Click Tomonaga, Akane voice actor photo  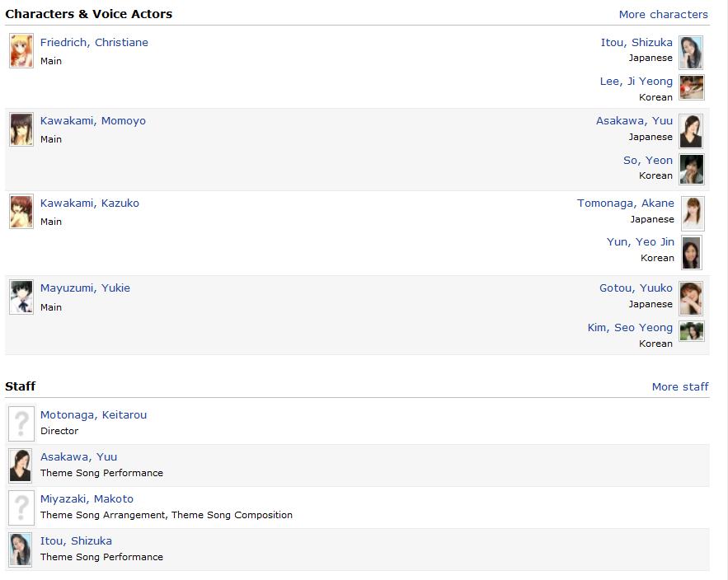click(x=693, y=213)
